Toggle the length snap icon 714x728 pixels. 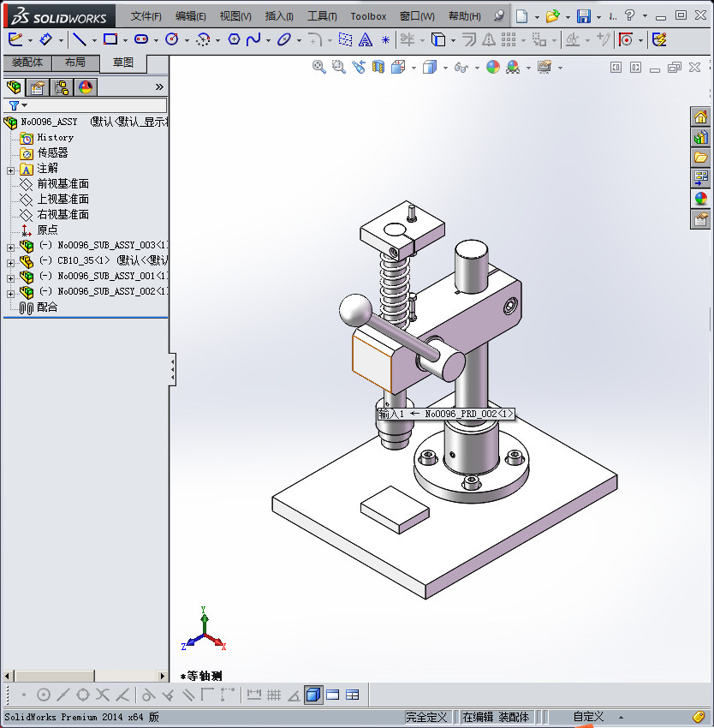pyautogui.click(x=254, y=695)
